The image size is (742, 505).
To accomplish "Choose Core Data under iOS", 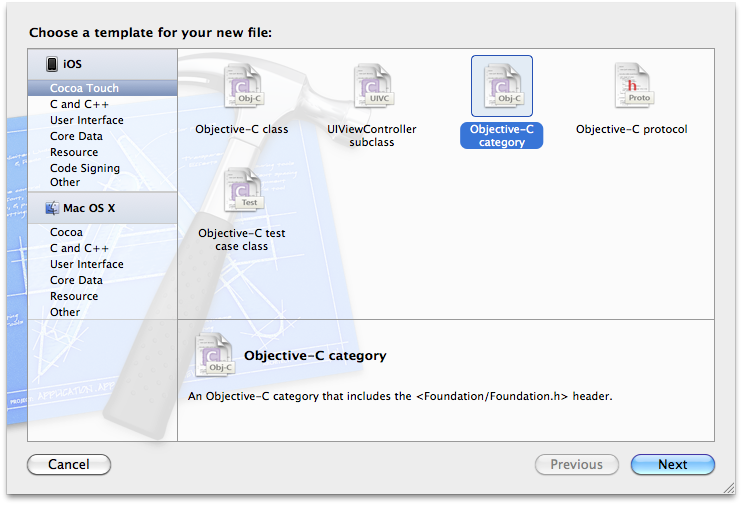I will point(103,136).
